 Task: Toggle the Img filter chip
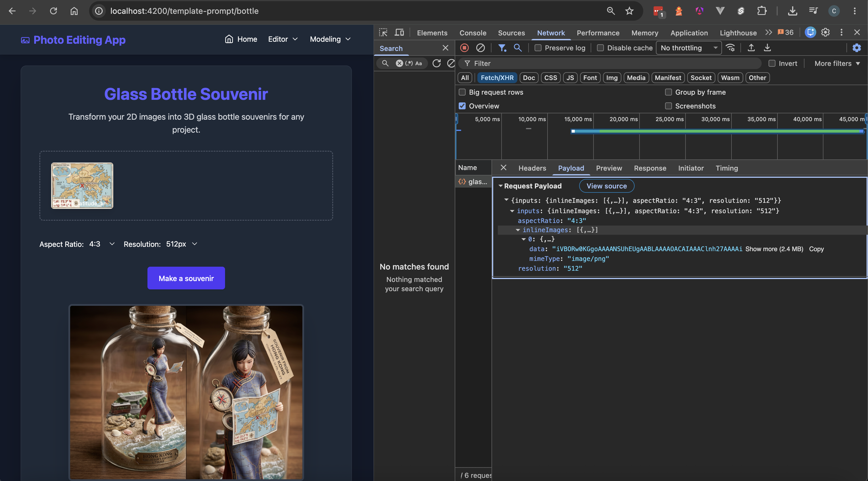(612, 78)
